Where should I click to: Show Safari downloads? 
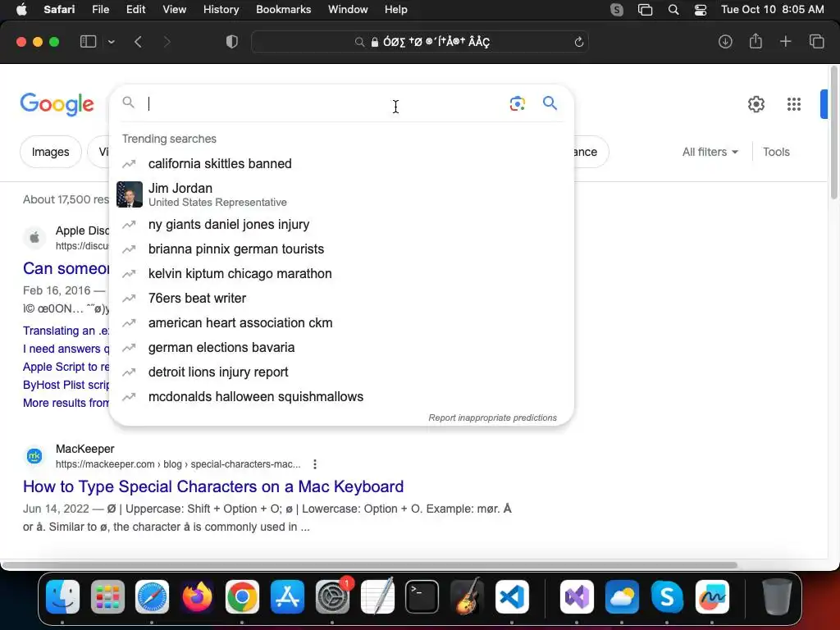pos(725,42)
